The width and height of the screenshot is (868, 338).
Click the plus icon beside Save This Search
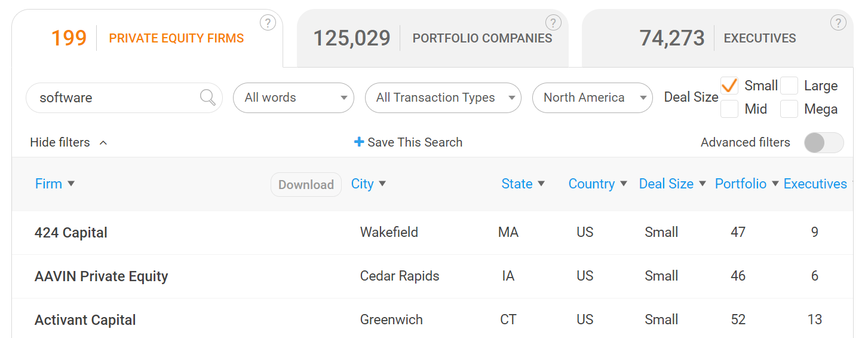click(x=359, y=142)
